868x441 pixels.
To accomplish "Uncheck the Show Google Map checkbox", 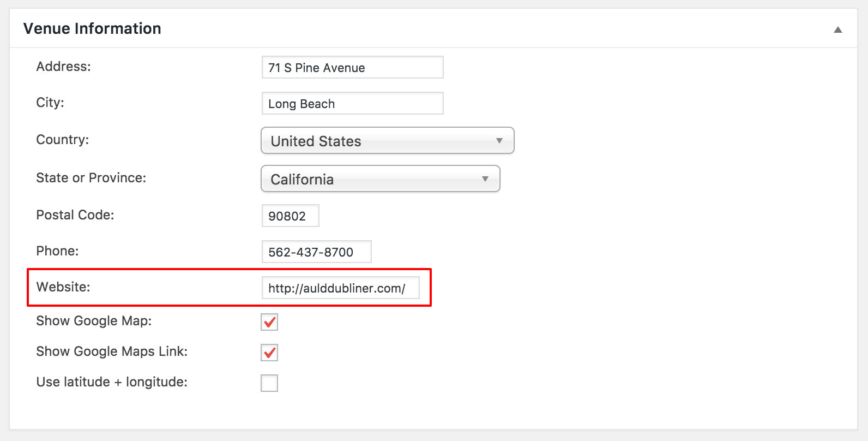I will point(269,322).
